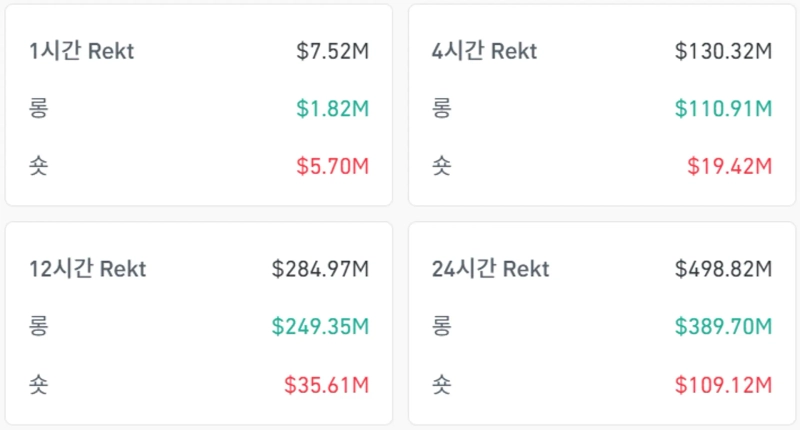This screenshot has width=800, height=430.
Task: Click the 12-hour total $284.97M value
Action: coord(320,269)
